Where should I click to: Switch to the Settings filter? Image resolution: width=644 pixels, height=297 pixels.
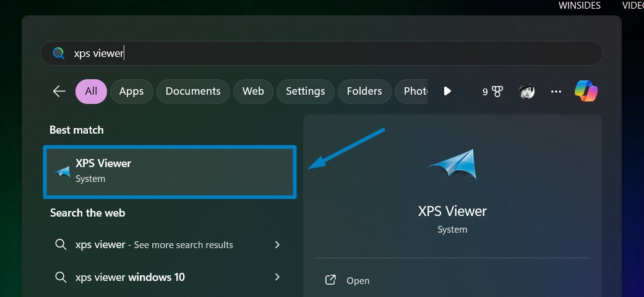pos(305,91)
